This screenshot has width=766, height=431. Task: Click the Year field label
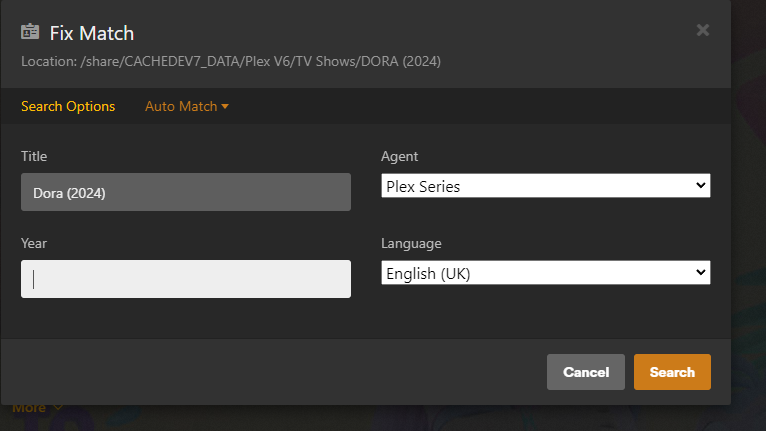coord(34,243)
